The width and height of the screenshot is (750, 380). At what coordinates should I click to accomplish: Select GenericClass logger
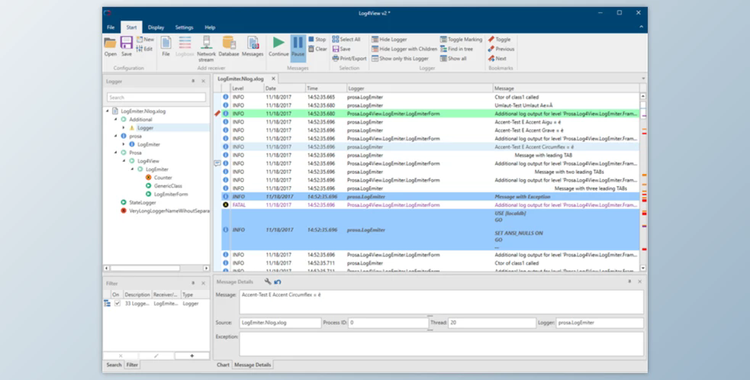click(x=168, y=186)
